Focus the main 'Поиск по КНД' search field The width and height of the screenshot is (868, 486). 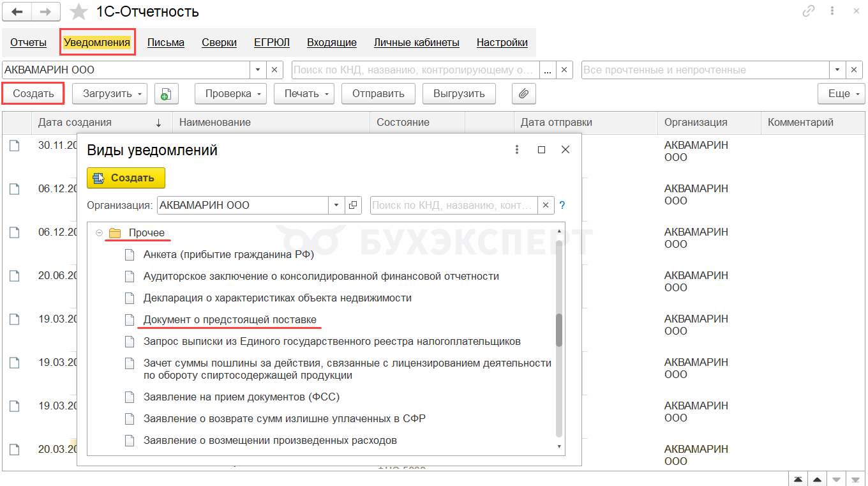(x=415, y=70)
